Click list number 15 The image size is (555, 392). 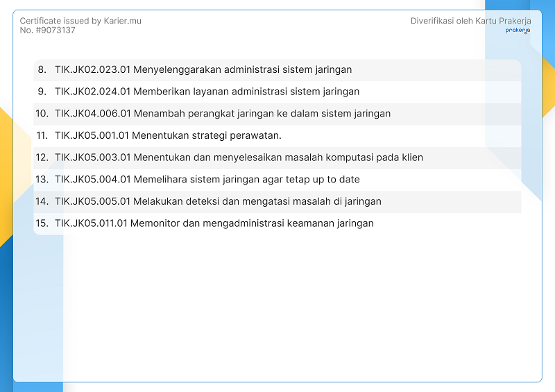(42, 223)
